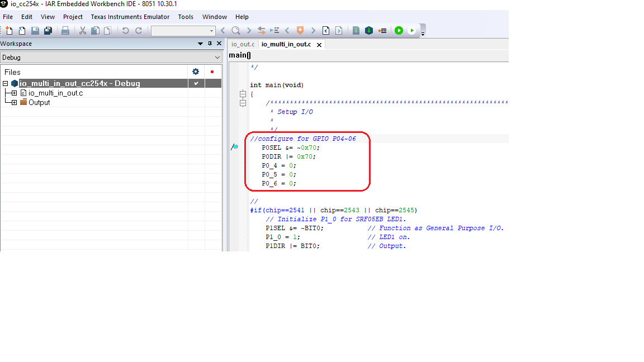The height and width of the screenshot is (362, 644).
Task: Toggle the red breakpoint indicator in the Files panel
Action: 211,72
